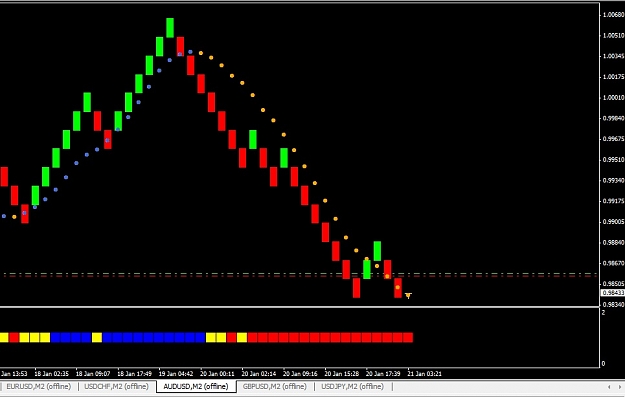Click the 21 Jan 03:21 time label

(425, 374)
